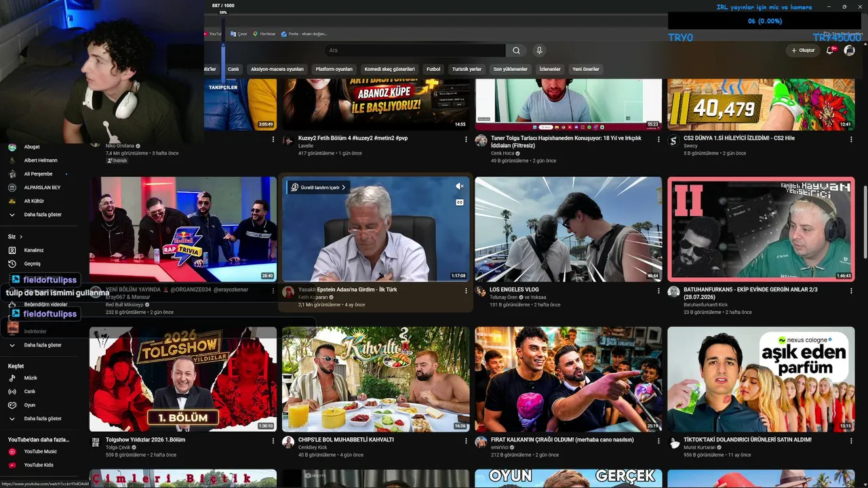Launch YouTube Kids from the sidebar
Image resolution: width=868 pixels, height=488 pixels.
(x=39, y=465)
